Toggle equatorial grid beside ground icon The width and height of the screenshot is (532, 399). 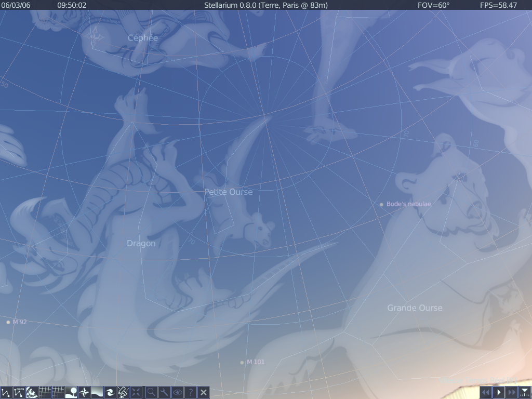point(58,393)
